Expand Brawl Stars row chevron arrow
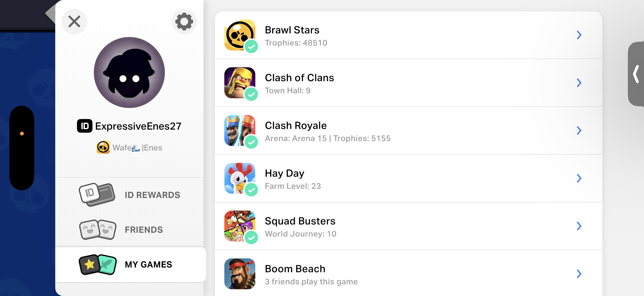644x296 pixels. [579, 35]
